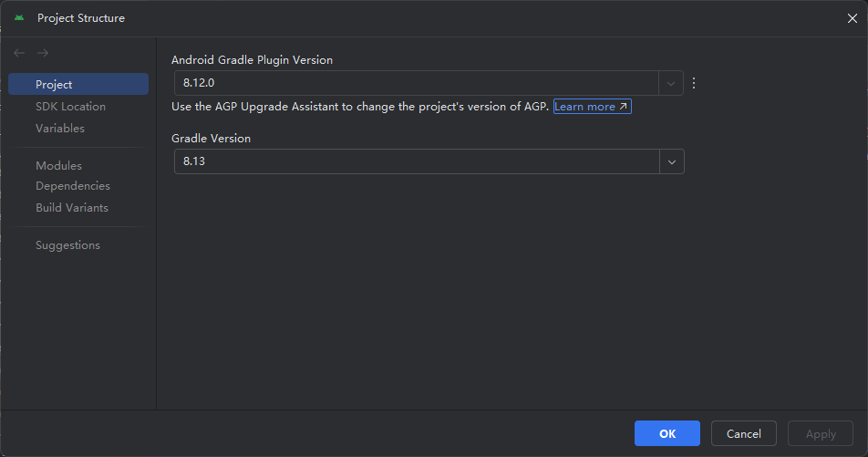Click the Apply button
This screenshot has width=868, height=457.
point(821,434)
